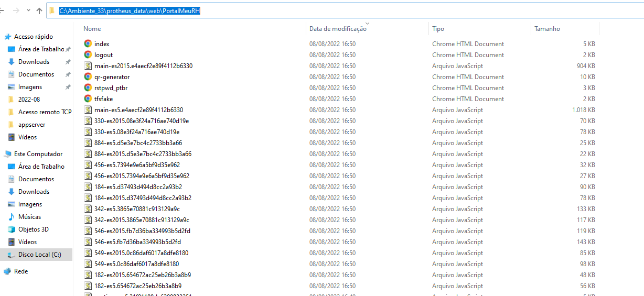Screen dimensions: 644x296
Task: Sort by Data de modificação column
Action: (338, 29)
